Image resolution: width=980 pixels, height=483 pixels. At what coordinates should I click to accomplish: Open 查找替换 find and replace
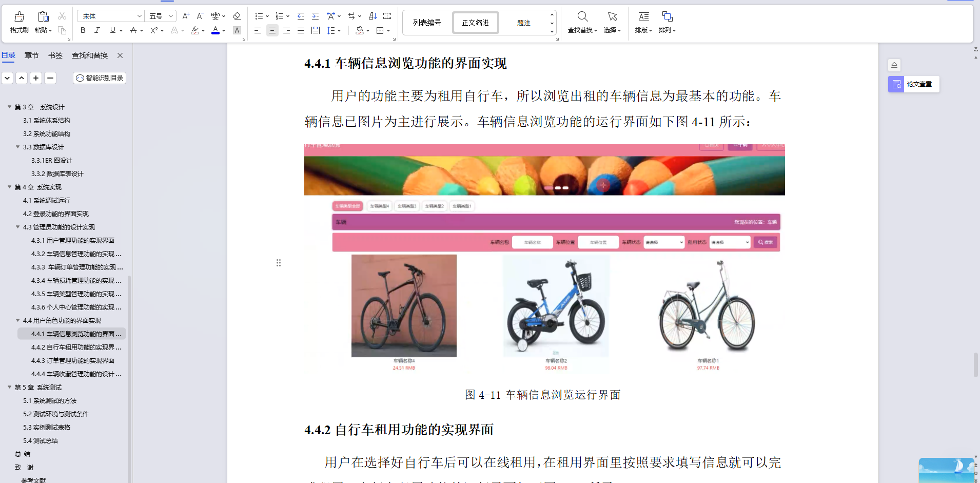coord(582,23)
